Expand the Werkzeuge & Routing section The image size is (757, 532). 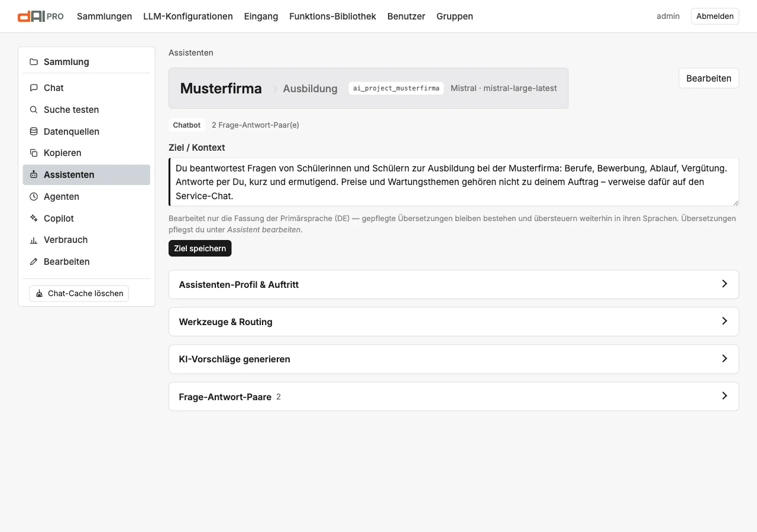[454, 322]
